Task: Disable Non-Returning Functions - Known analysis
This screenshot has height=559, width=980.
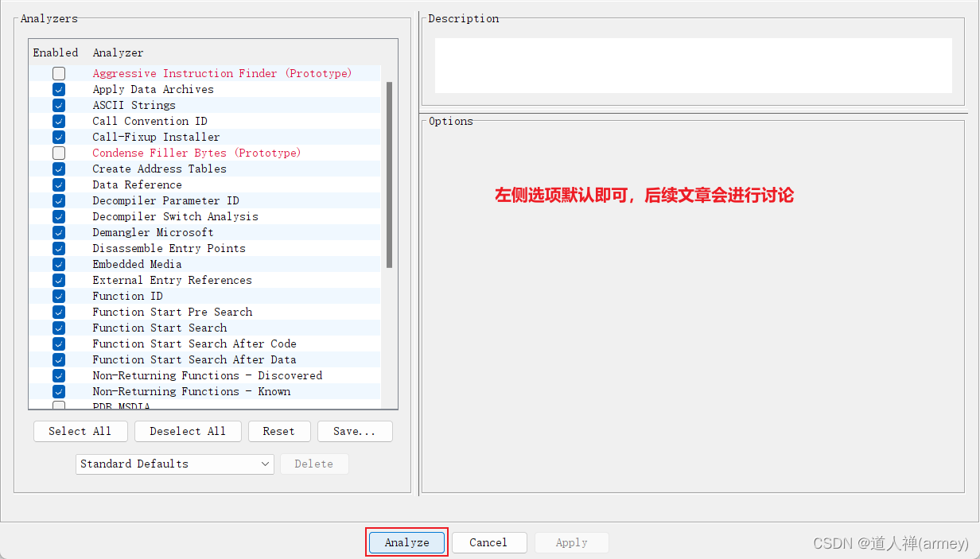Action: [59, 391]
